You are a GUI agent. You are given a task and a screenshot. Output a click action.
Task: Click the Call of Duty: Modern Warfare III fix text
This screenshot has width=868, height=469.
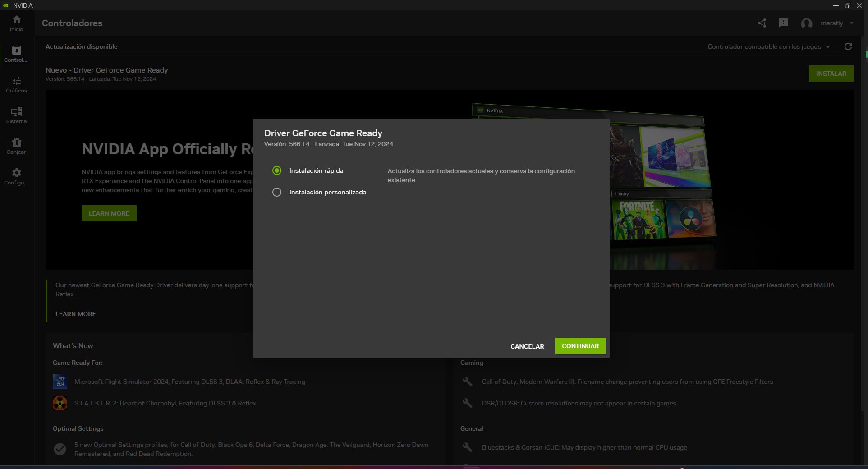point(627,382)
